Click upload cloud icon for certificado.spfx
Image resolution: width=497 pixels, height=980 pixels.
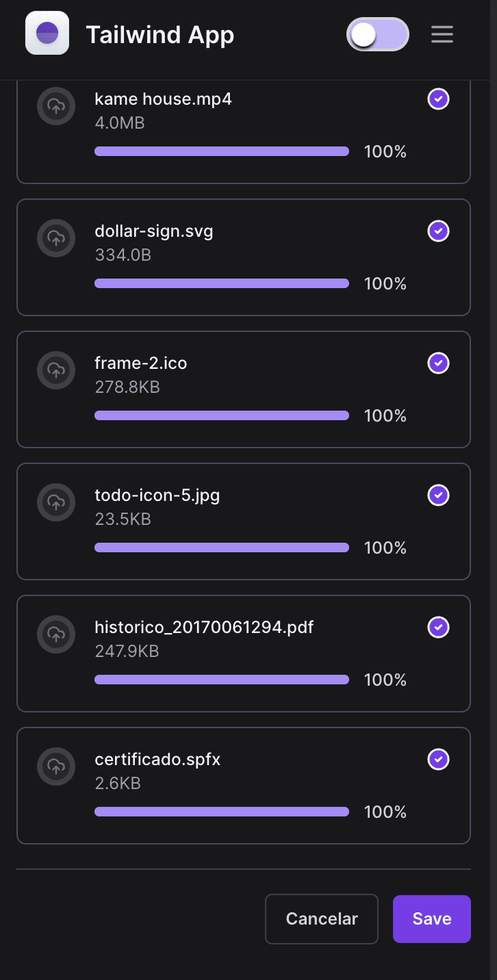pos(56,766)
